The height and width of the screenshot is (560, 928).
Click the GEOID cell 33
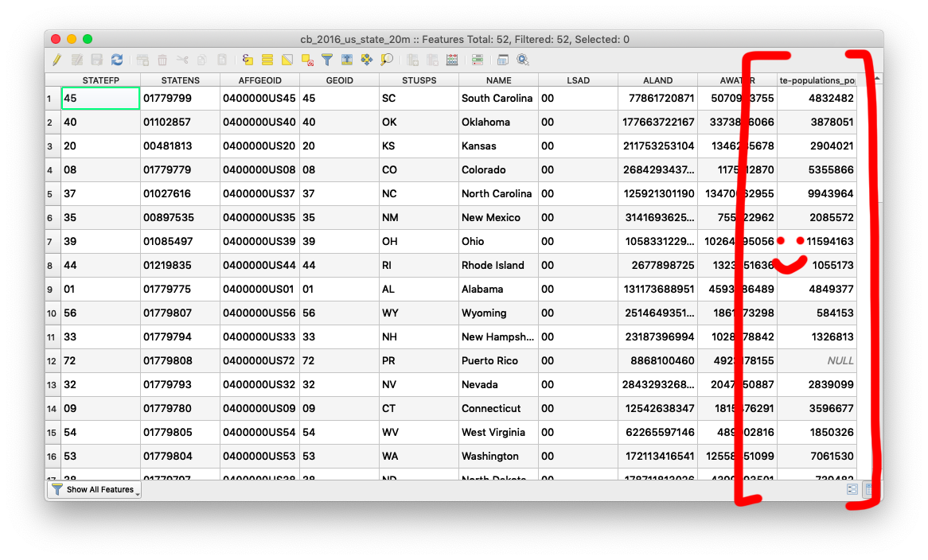coord(339,336)
